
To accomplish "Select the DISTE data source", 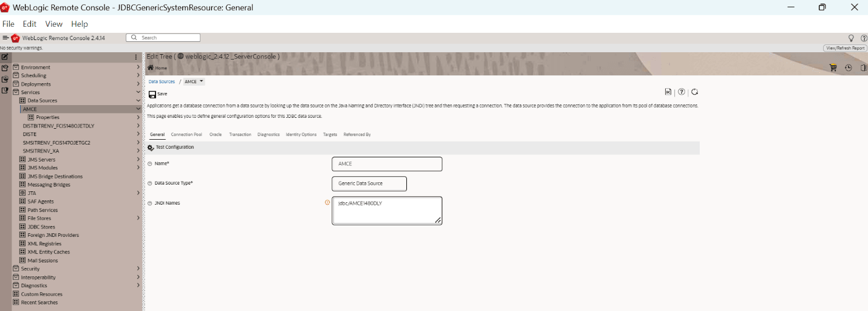I will tap(30, 134).
